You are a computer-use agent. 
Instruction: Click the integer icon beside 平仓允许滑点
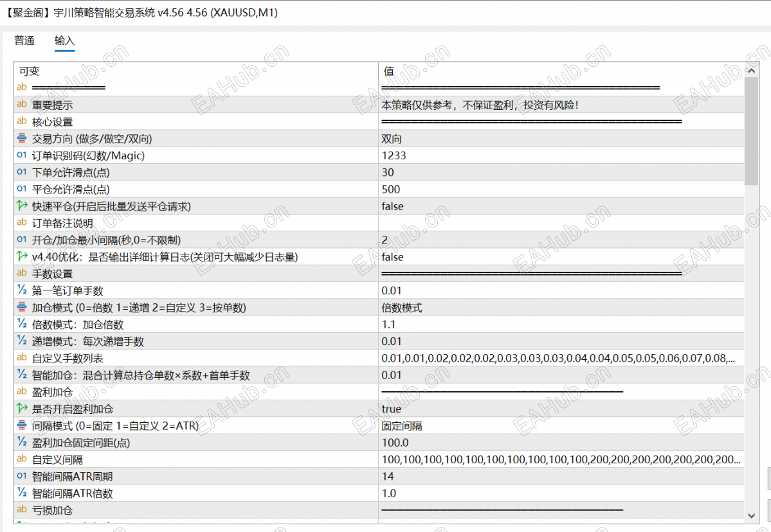click(x=22, y=189)
